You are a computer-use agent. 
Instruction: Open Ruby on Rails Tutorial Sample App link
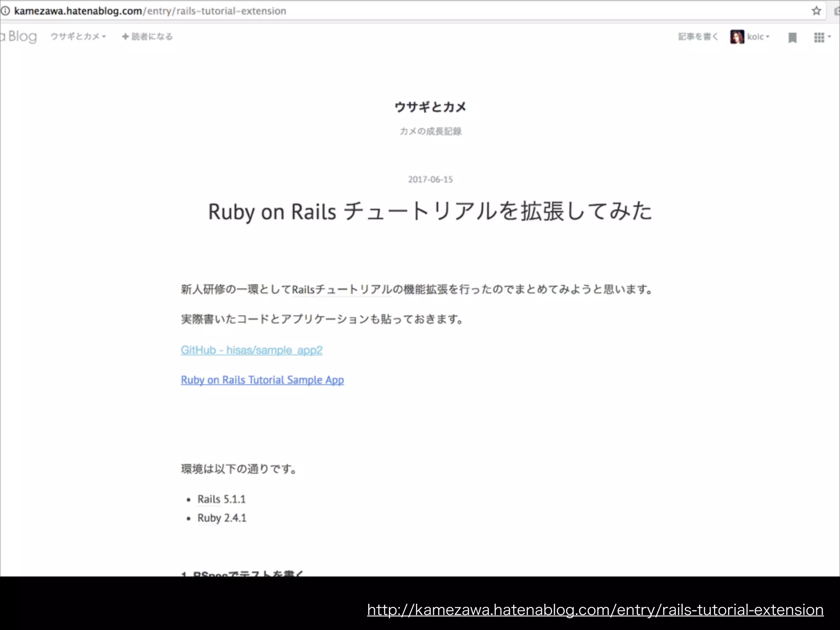click(262, 380)
